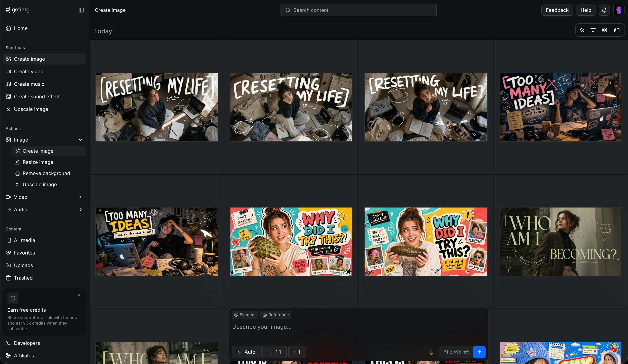Click the gift icon in credits card
This screenshot has height=364, width=628.
click(x=13, y=298)
